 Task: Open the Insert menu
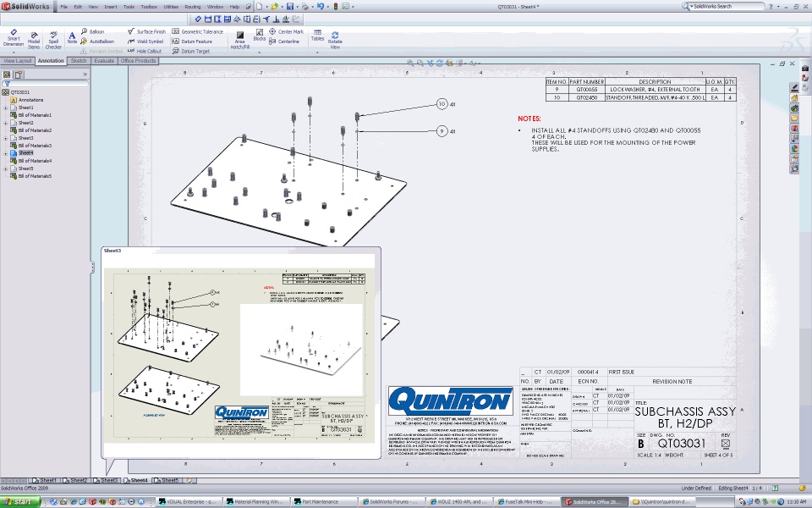point(110,7)
